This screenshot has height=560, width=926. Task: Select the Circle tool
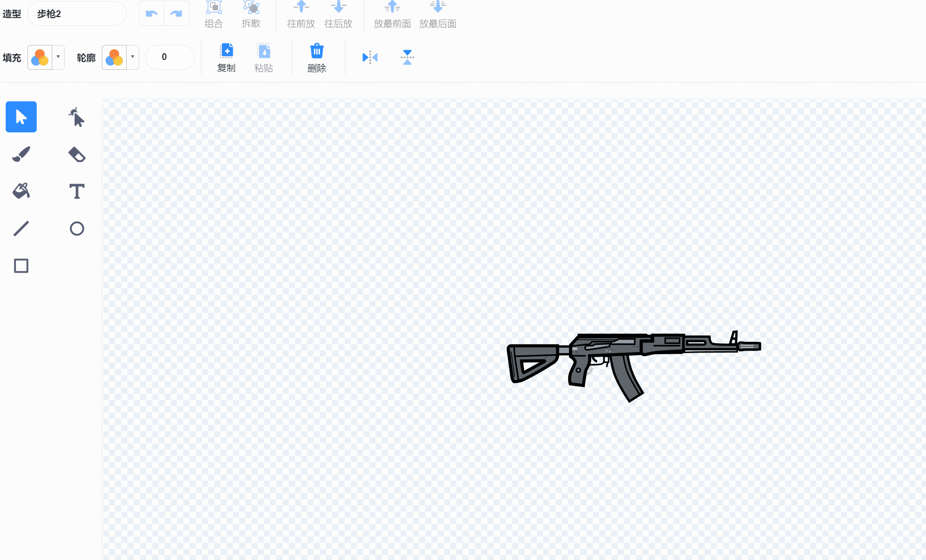77,229
